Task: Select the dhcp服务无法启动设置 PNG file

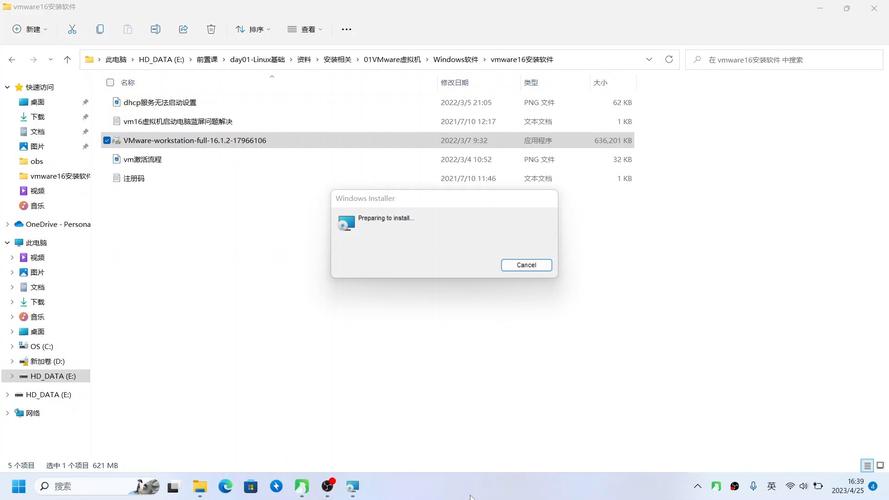Action: point(160,103)
